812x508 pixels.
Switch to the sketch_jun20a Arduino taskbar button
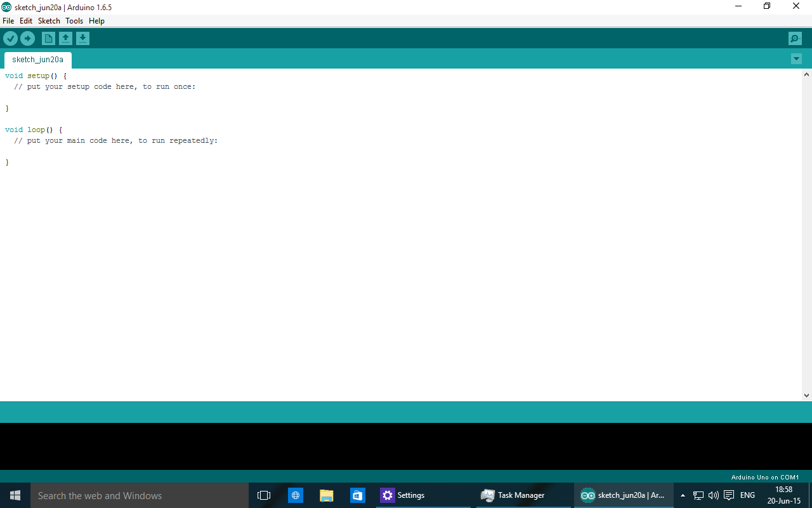624,495
